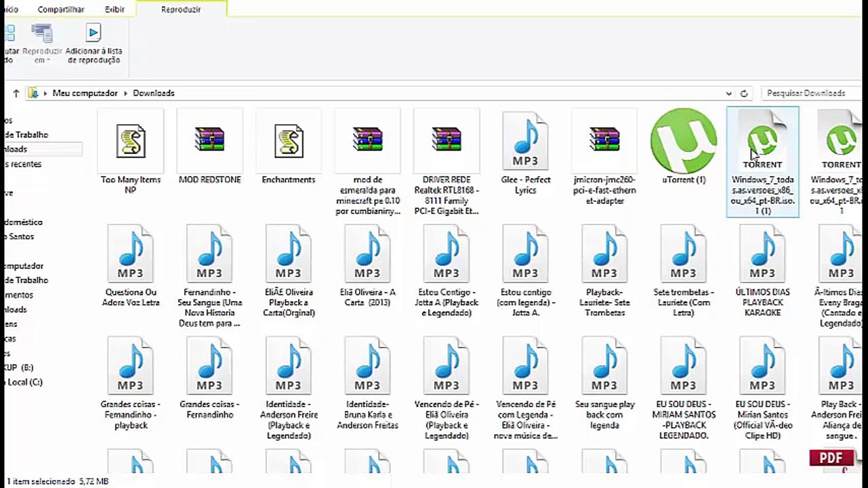
Task: Select the Questiona Ou Adora Voz Letra MP3
Action: click(130, 253)
